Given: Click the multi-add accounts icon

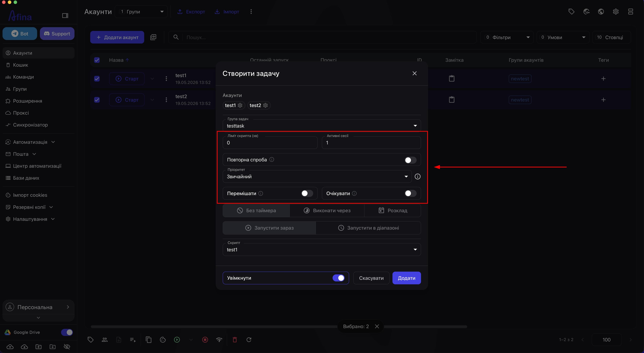Looking at the screenshot, I should pyautogui.click(x=153, y=37).
